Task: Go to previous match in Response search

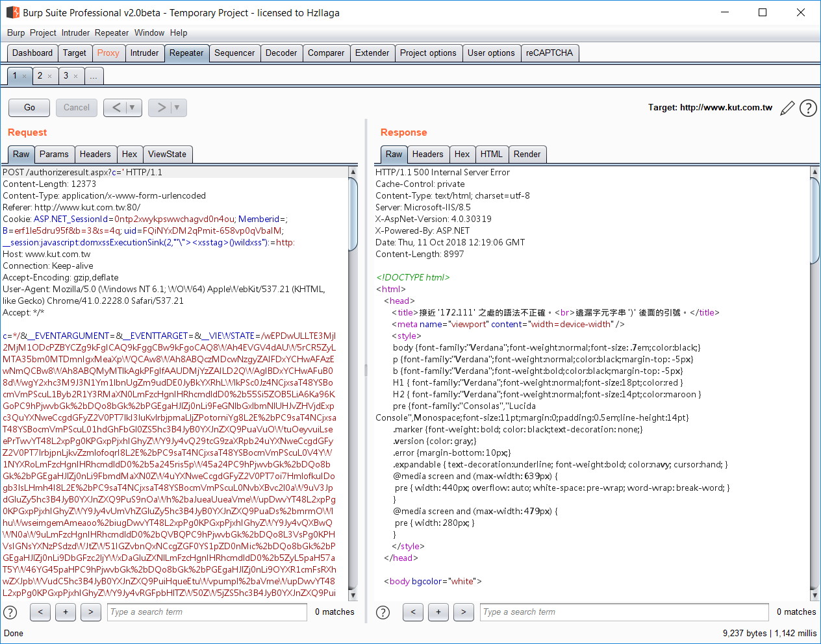Action: point(413,612)
